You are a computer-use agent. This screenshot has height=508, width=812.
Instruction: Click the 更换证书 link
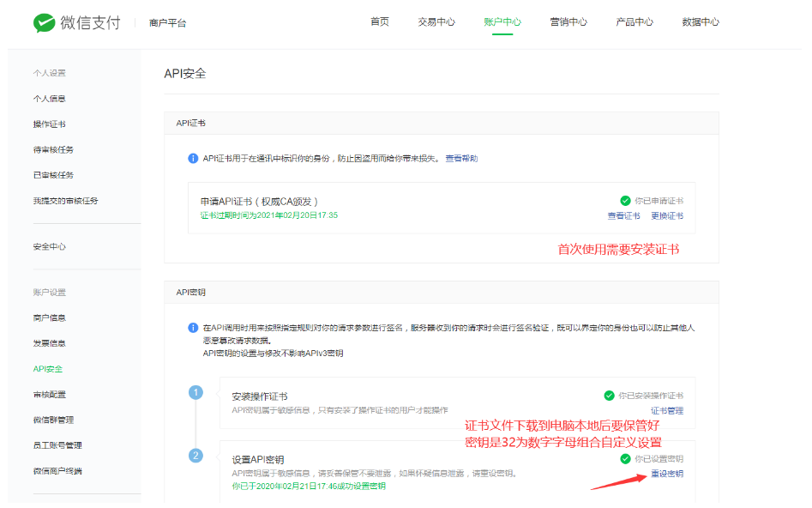coord(667,215)
